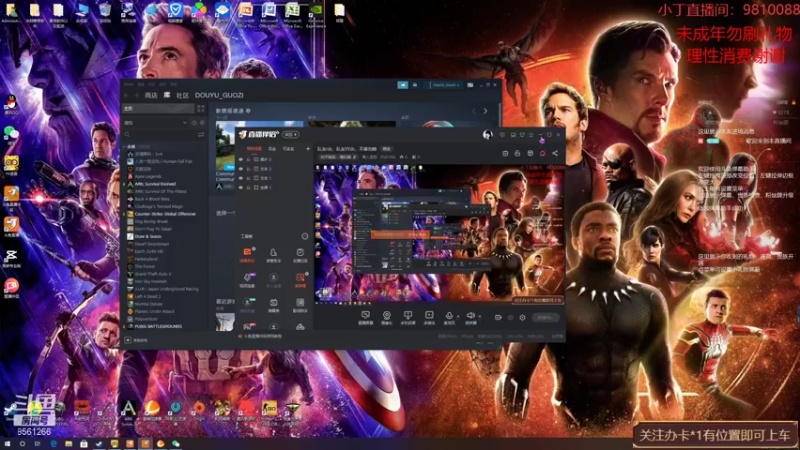The width and height of the screenshot is (800, 450).
Task: Toggle visibility of the 文本 1 source
Action: pyautogui.click(x=241, y=178)
